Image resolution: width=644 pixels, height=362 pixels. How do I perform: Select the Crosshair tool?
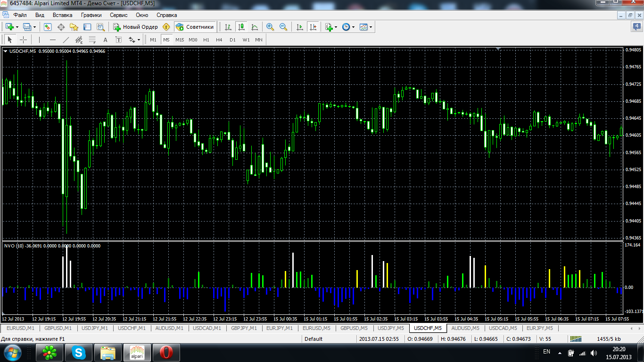pyautogui.click(x=23, y=40)
